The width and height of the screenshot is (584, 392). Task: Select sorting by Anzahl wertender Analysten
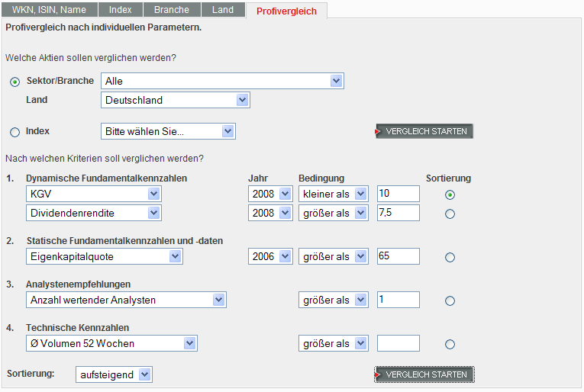tap(450, 300)
